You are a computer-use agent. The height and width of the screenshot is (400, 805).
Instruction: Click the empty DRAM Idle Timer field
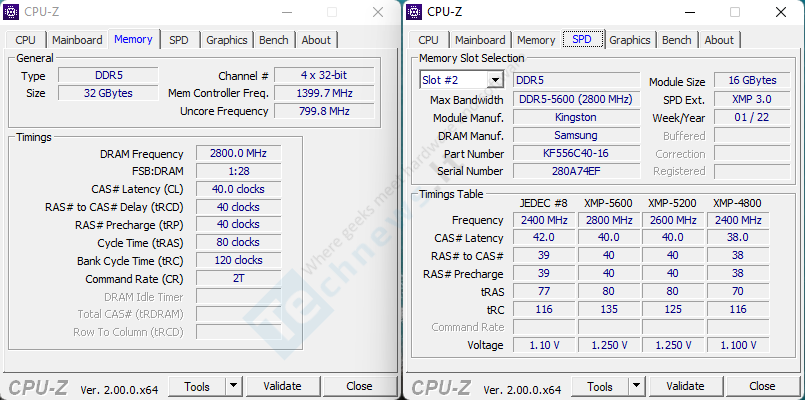coord(238,296)
